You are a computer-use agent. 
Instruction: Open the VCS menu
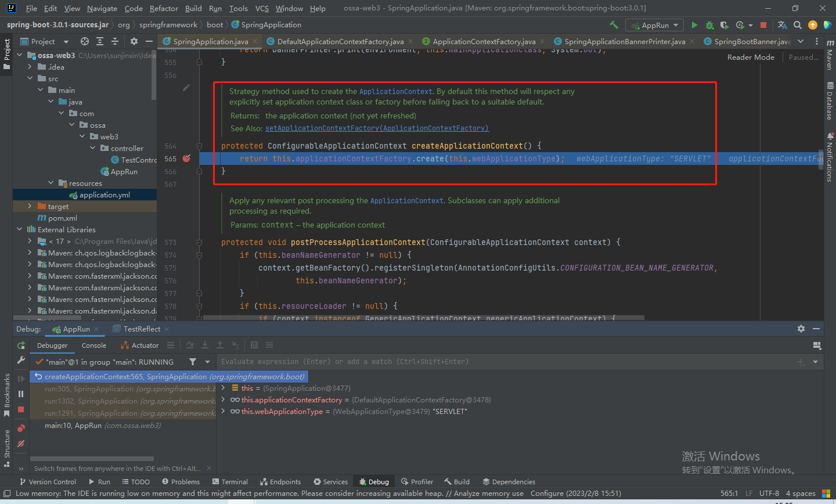pos(262,8)
